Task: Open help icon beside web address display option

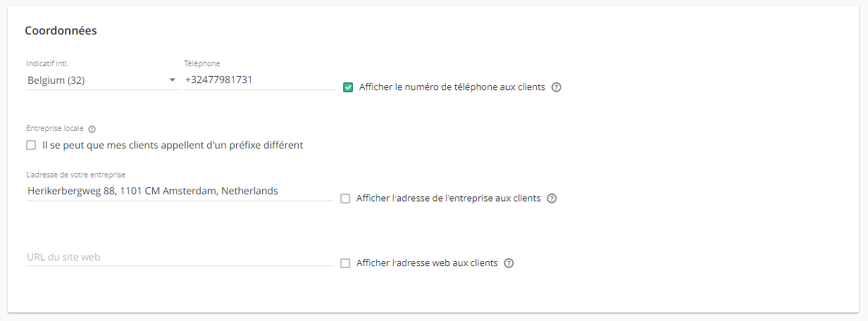Action: coord(509,263)
